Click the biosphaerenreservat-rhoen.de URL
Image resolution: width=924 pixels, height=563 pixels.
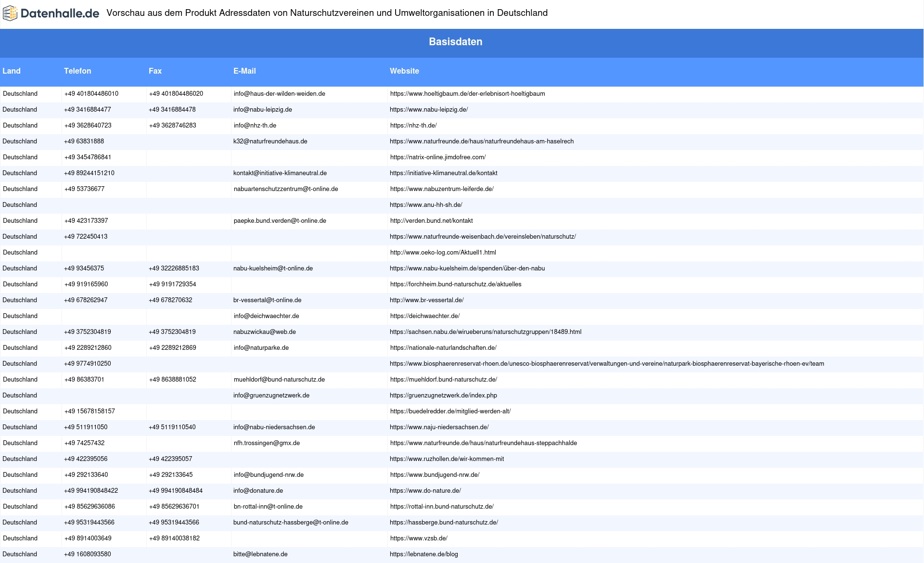[607, 364]
